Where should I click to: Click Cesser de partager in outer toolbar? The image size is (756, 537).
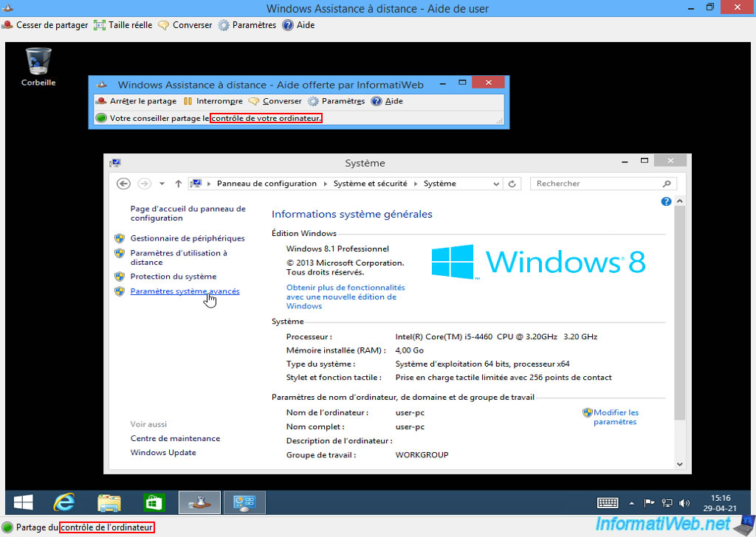pyautogui.click(x=45, y=25)
